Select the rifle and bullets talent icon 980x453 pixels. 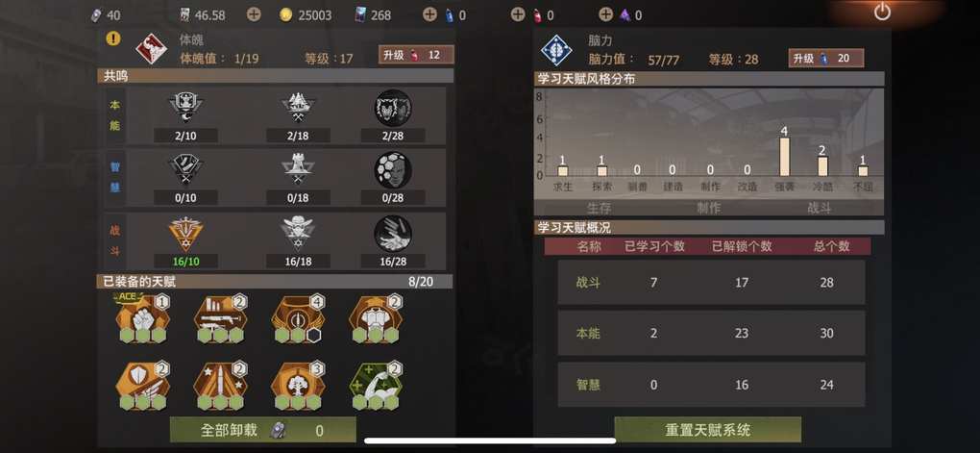(x=221, y=319)
